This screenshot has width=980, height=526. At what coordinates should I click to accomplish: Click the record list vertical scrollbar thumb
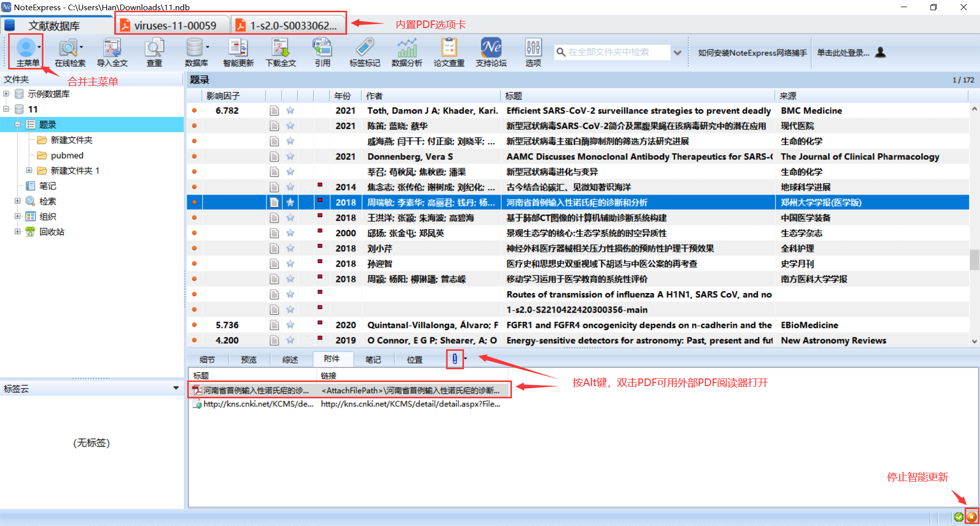(974, 259)
